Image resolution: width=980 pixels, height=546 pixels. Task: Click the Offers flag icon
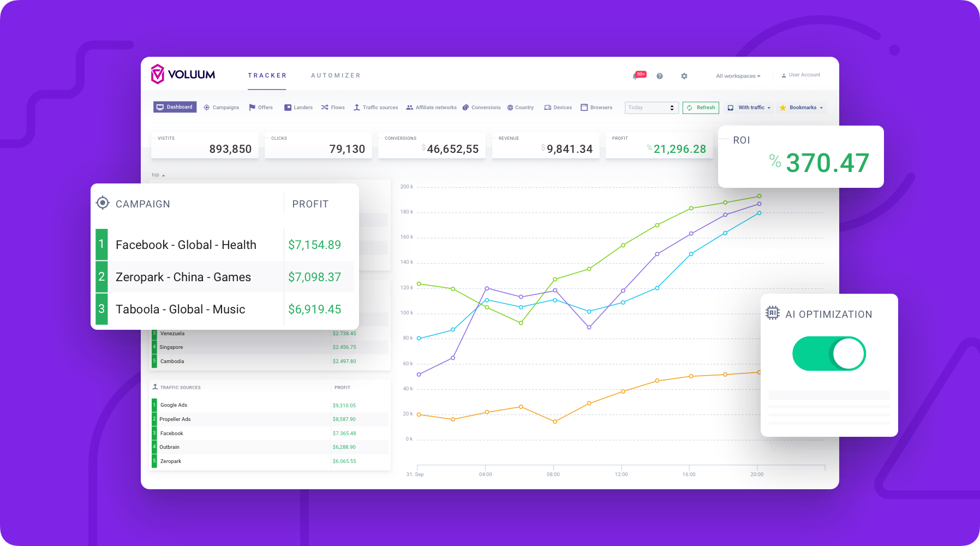pyautogui.click(x=252, y=108)
